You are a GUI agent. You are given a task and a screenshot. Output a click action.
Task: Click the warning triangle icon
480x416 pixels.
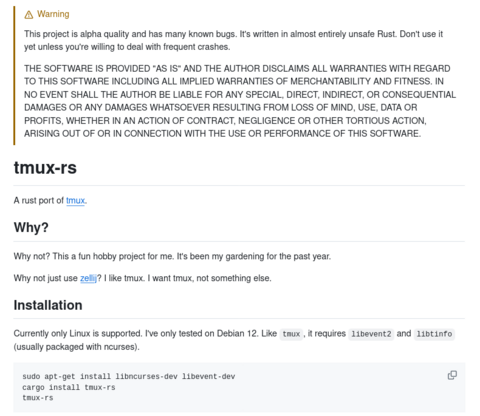tap(29, 15)
